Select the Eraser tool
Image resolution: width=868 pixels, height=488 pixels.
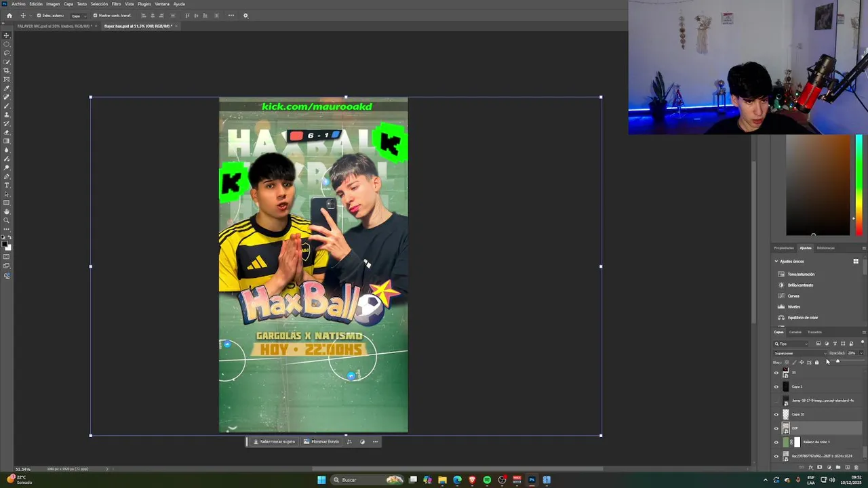[7, 132]
